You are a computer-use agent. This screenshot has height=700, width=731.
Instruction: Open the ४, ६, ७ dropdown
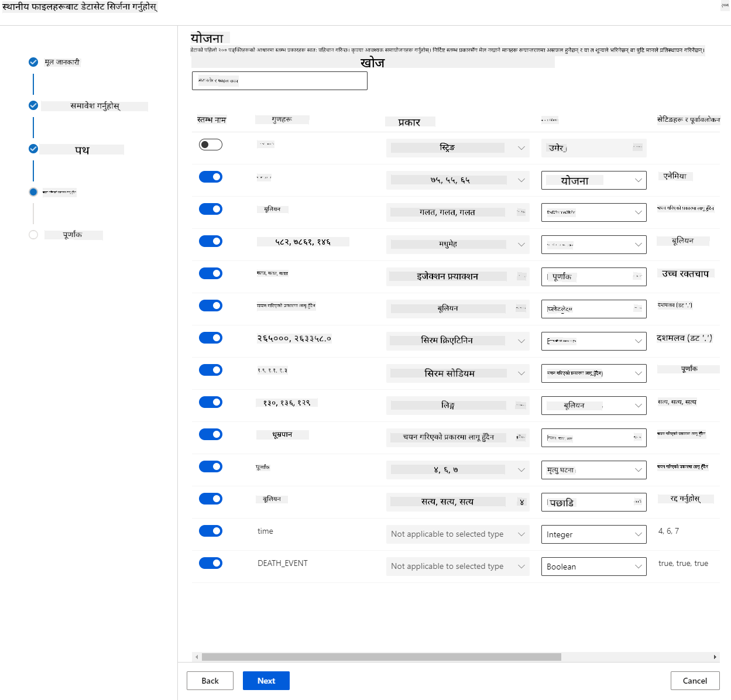coord(458,470)
